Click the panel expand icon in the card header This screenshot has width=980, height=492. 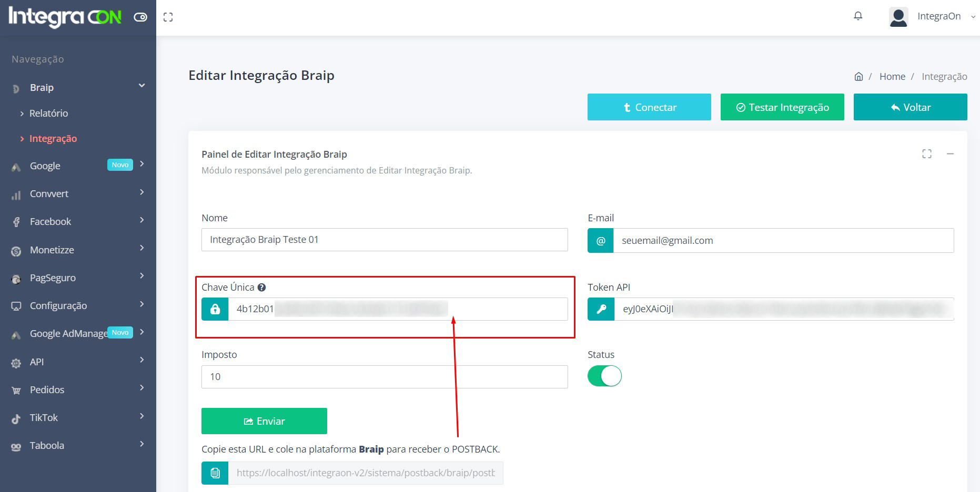coord(927,154)
